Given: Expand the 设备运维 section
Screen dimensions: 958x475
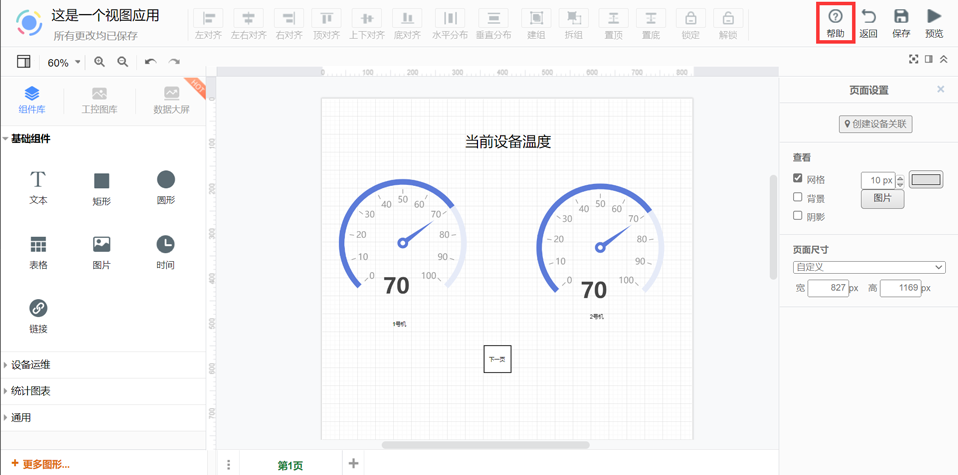Looking at the screenshot, I should (30, 365).
